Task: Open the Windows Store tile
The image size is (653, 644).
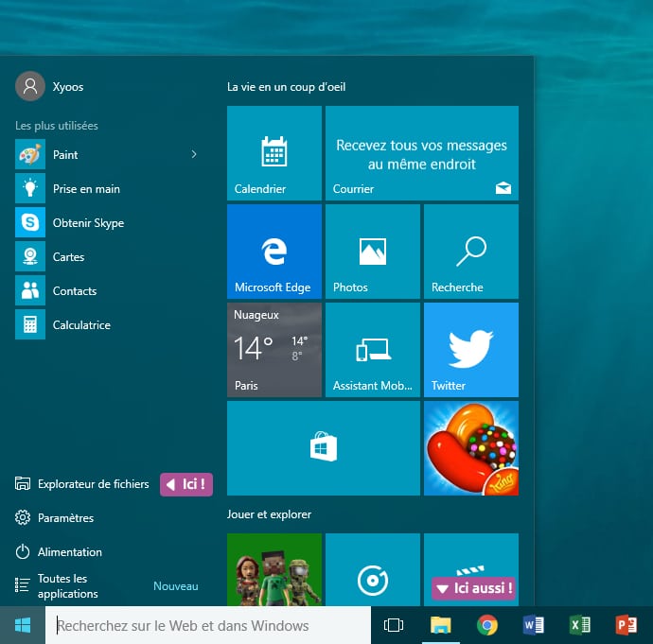Action: tap(324, 448)
